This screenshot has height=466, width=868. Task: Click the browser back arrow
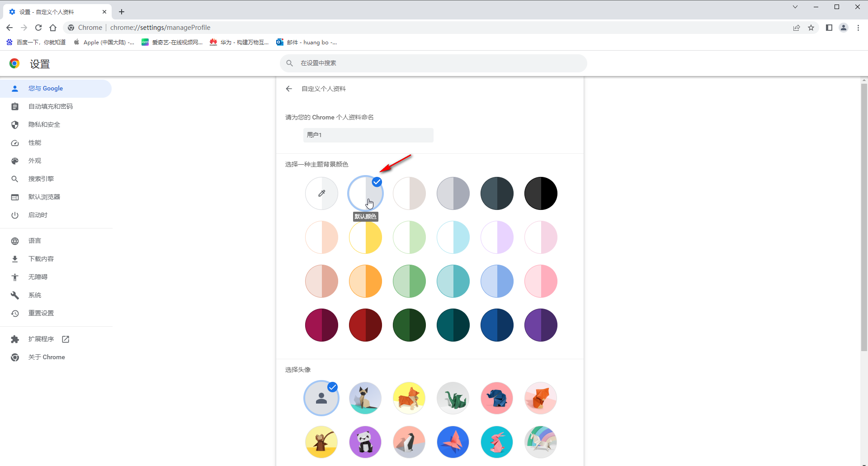pos(9,28)
